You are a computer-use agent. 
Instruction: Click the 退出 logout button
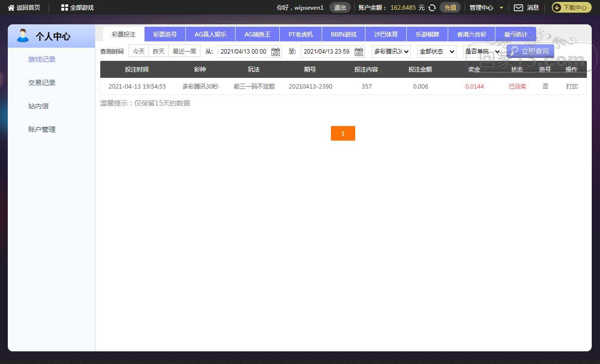[x=340, y=8]
